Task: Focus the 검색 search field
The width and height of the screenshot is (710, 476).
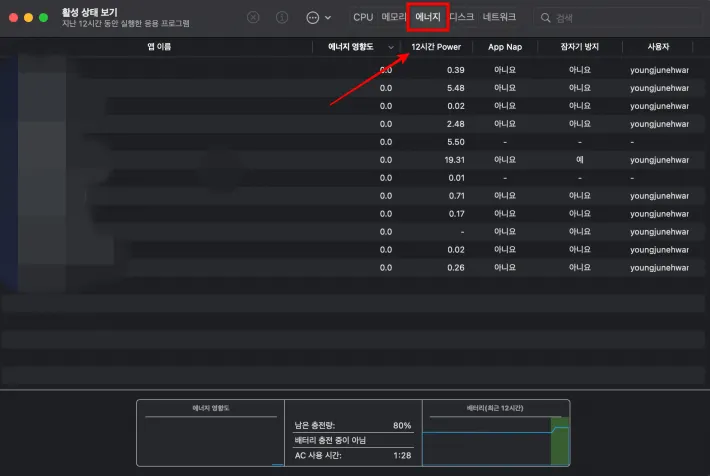Action: 618,18
